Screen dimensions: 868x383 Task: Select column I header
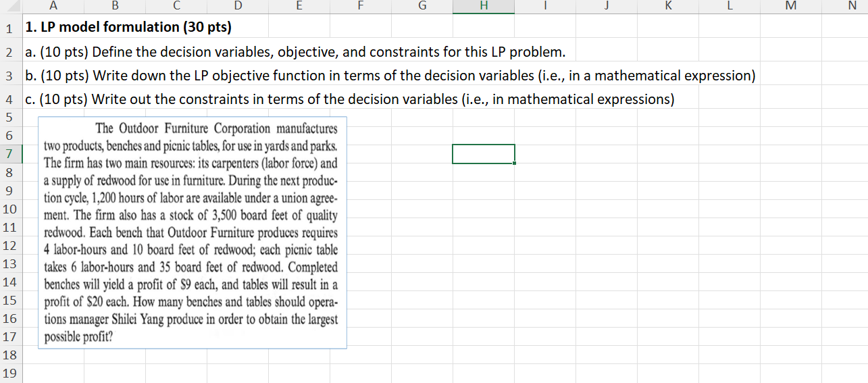click(545, 7)
